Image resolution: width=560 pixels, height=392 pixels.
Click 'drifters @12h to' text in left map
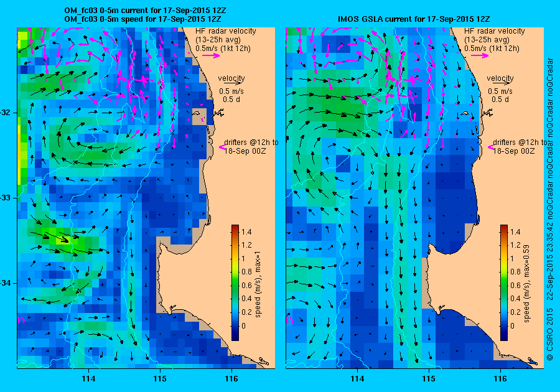point(251,142)
